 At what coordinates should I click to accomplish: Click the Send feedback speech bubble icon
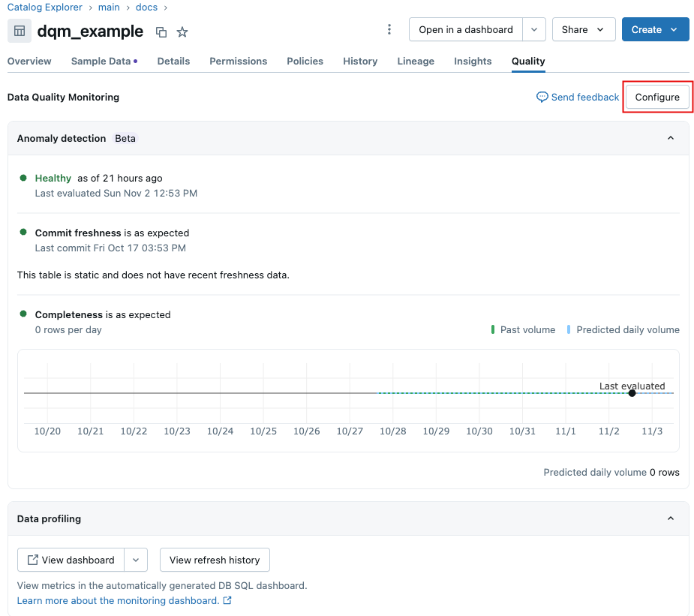tap(542, 97)
